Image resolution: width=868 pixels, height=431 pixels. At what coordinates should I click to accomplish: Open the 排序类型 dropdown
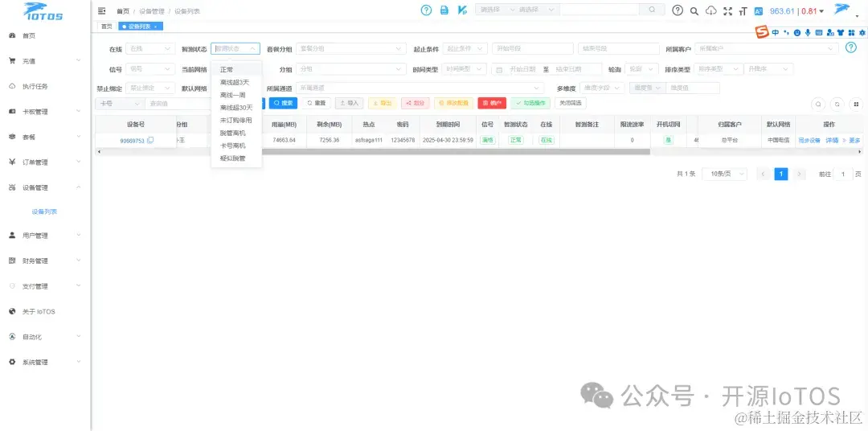(718, 69)
